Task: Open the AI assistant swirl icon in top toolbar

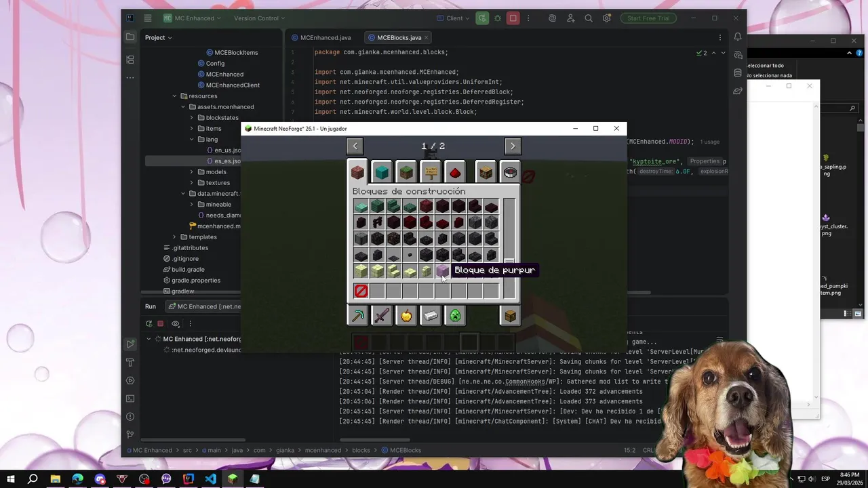Action: click(x=553, y=18)
